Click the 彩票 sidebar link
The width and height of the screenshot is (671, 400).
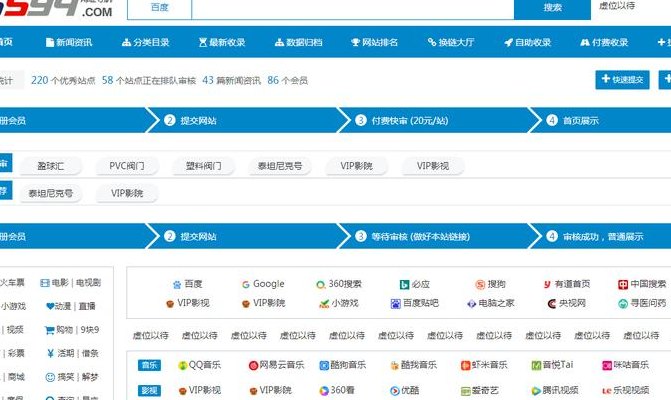coord(15,353)
